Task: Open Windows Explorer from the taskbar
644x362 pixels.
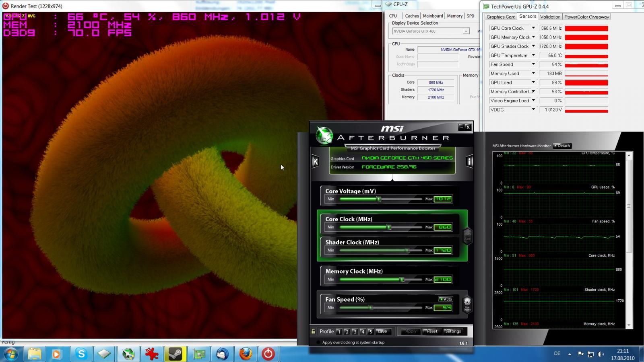Action: (35, 354)
